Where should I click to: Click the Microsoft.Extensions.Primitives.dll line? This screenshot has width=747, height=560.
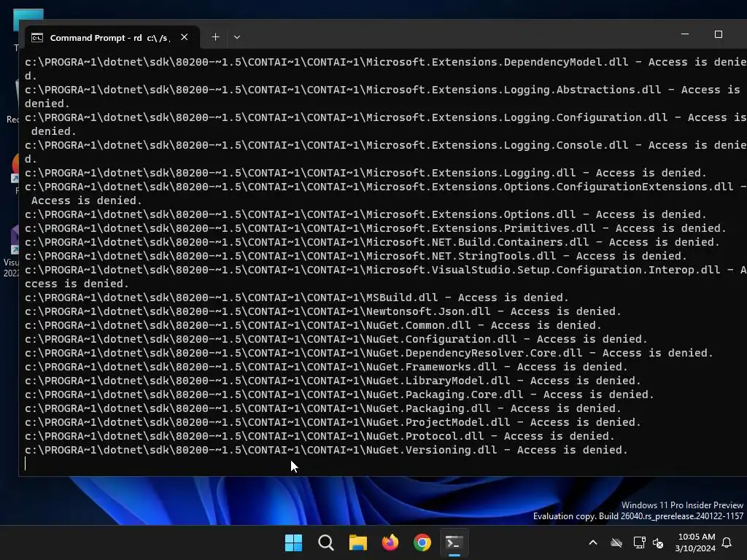click(x=376, y=228)
